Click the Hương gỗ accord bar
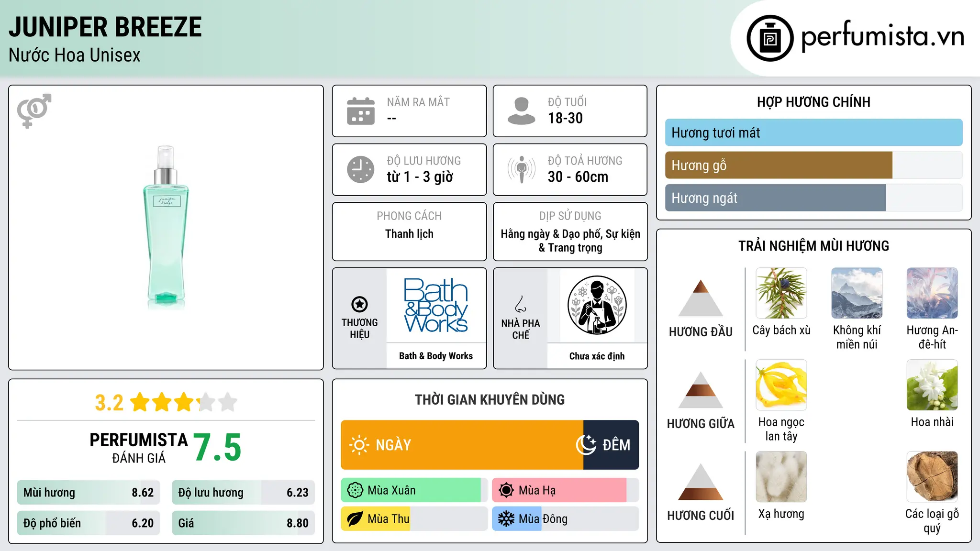The width and height of the screenshot is (980, 551). click(813, 165)
